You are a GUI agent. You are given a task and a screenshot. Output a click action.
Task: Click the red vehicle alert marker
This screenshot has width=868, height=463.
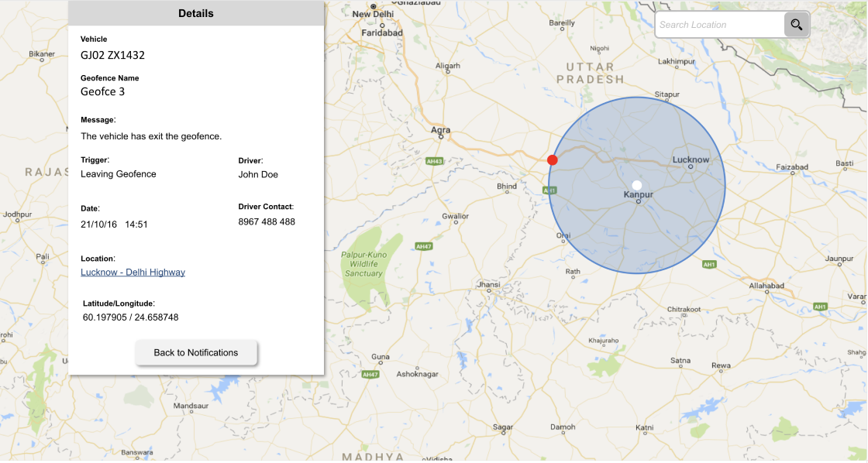point(553,159)
